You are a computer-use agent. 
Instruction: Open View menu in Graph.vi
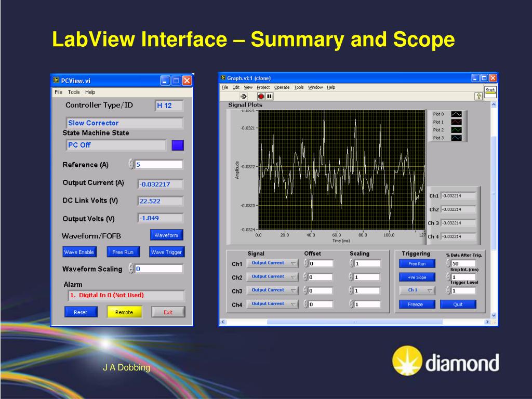click(248, 87)
